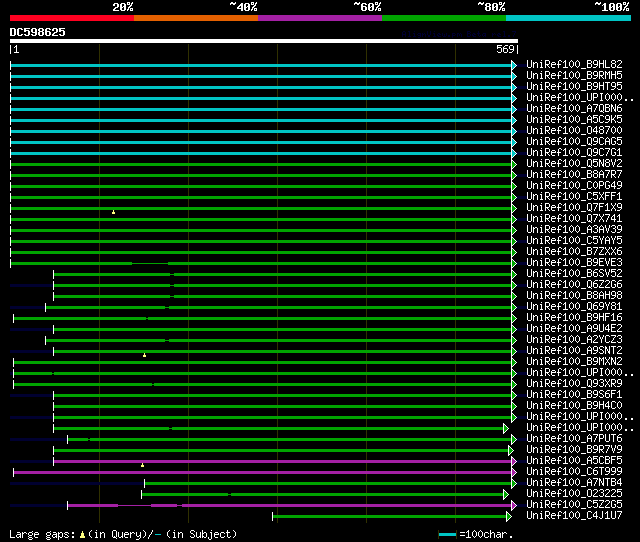Click the yellow gap marker on the A5CBF5 row

(x=143, y=465)
